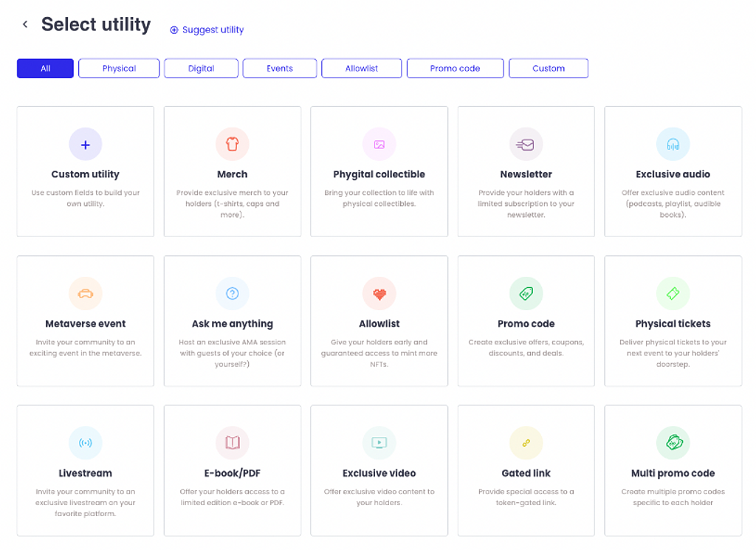The image size is (756, 550).
Task: Pick the Ask me anything question icon
Action: click(232, 294)
